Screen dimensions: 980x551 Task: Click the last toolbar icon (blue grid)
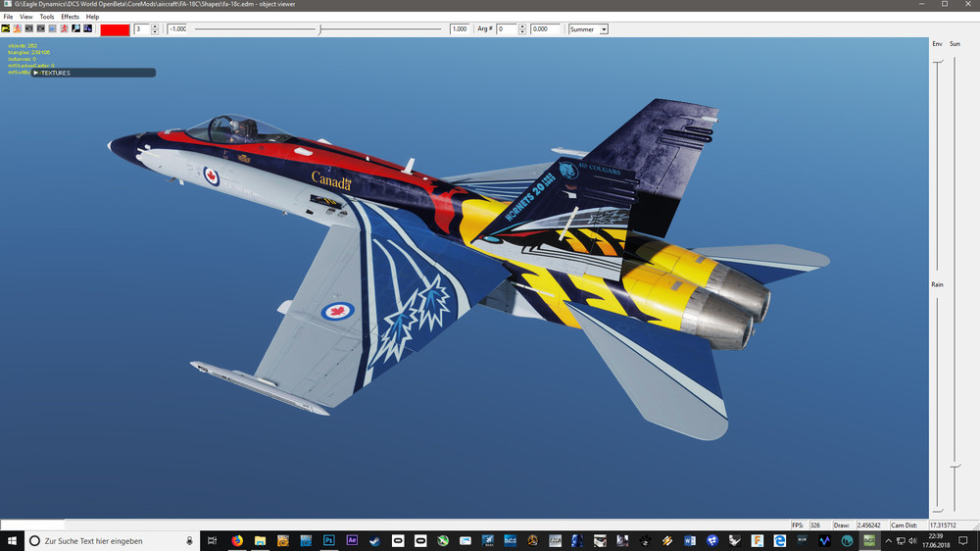(x=88, y=28)
